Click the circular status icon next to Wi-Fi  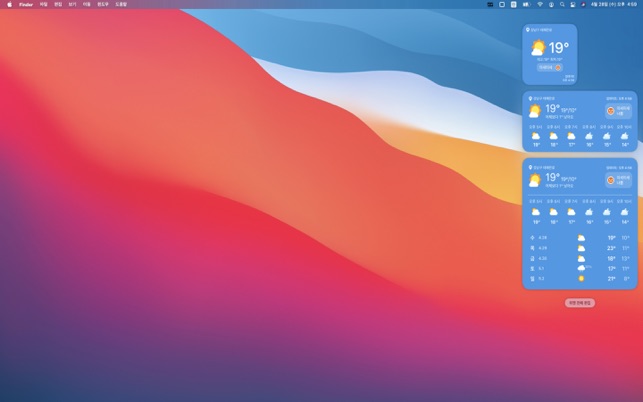(x=551, y=5)
